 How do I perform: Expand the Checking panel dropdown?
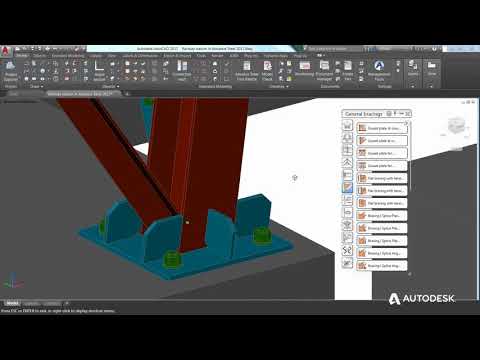279,86
